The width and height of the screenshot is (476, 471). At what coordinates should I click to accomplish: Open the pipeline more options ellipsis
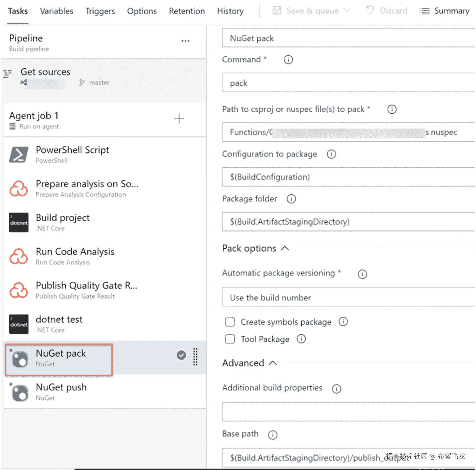(185, 41)
